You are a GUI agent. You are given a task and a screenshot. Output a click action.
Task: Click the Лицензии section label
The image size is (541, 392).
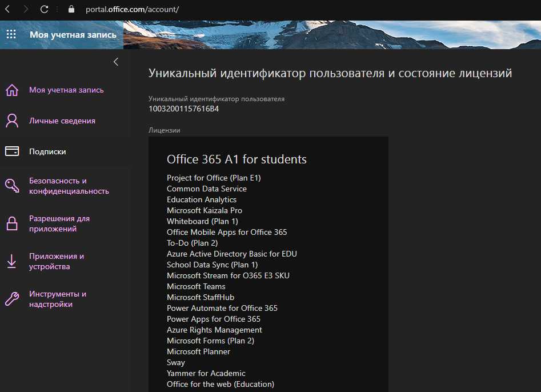click(x=164, y=130)
